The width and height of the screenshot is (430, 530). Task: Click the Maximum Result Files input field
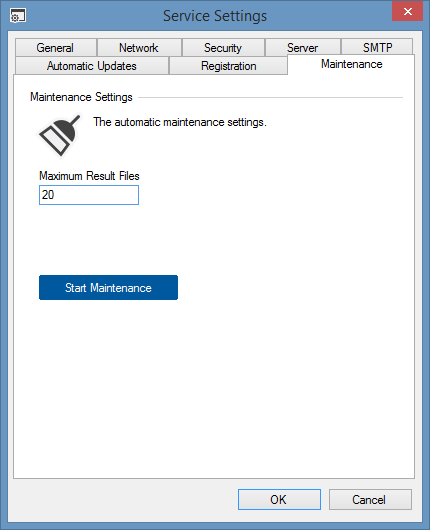pos(89,195)
